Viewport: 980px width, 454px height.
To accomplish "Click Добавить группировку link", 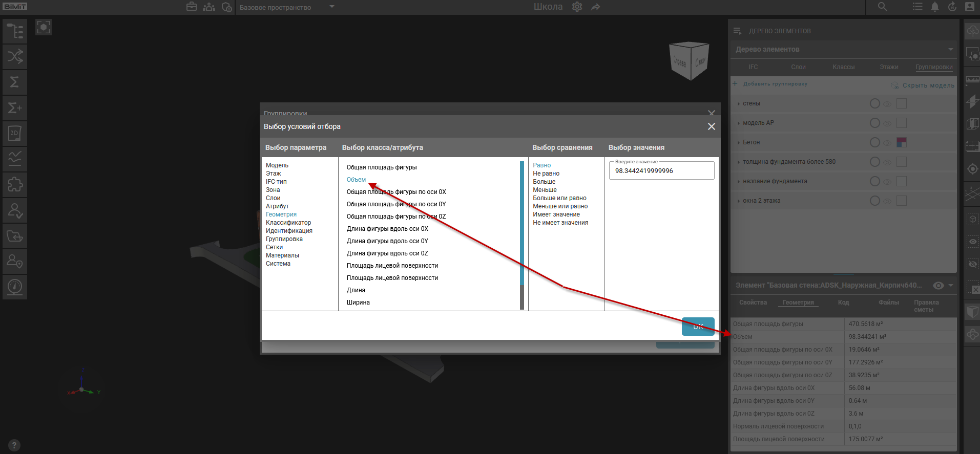I will point(775,84).
